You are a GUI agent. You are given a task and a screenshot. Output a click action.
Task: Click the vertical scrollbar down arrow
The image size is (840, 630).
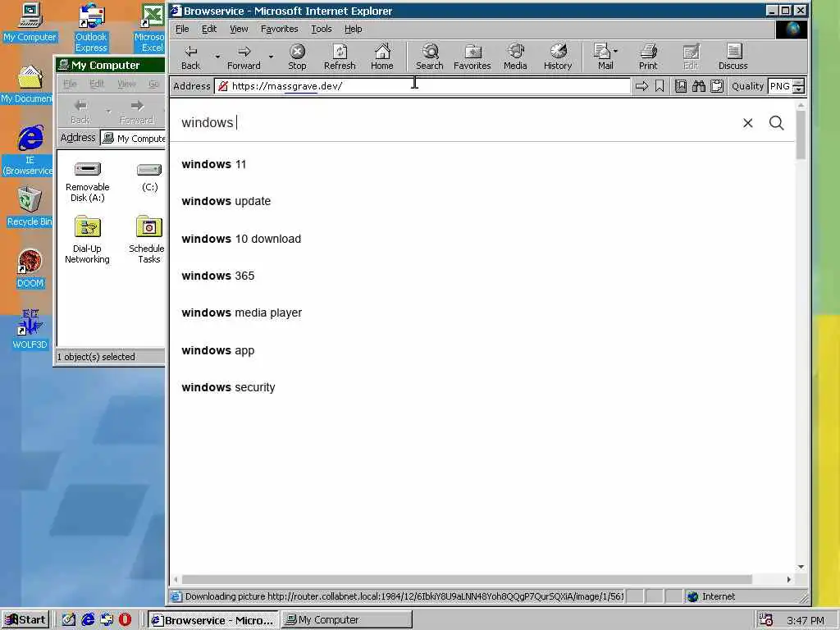coord(801,567)
